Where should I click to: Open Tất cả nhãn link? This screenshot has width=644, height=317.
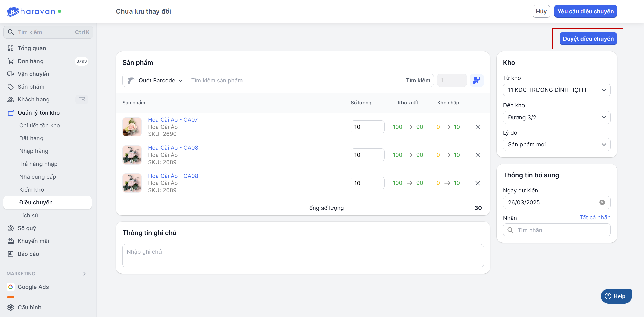click(595, 218)
